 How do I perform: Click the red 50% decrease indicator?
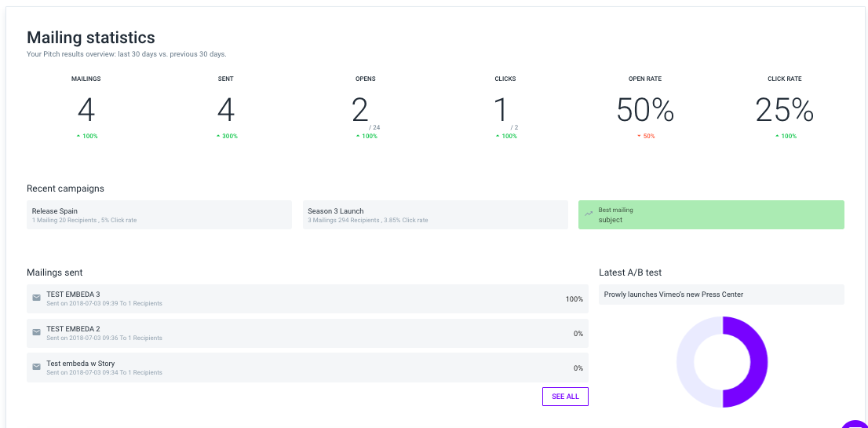click(x=645, y=136)
